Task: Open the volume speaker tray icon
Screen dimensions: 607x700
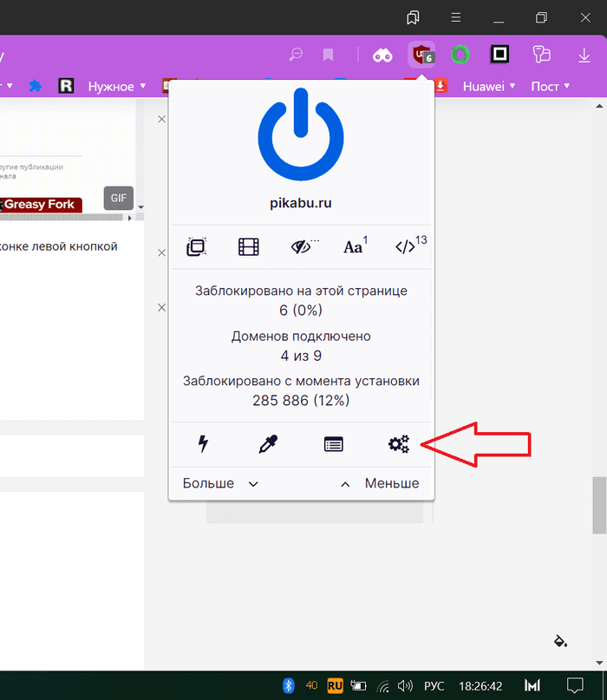Action: 405,685
